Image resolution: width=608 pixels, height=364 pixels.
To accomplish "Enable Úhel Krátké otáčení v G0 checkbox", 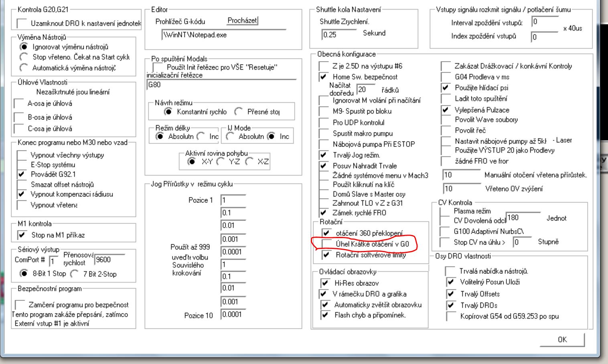I will [326, 244].
